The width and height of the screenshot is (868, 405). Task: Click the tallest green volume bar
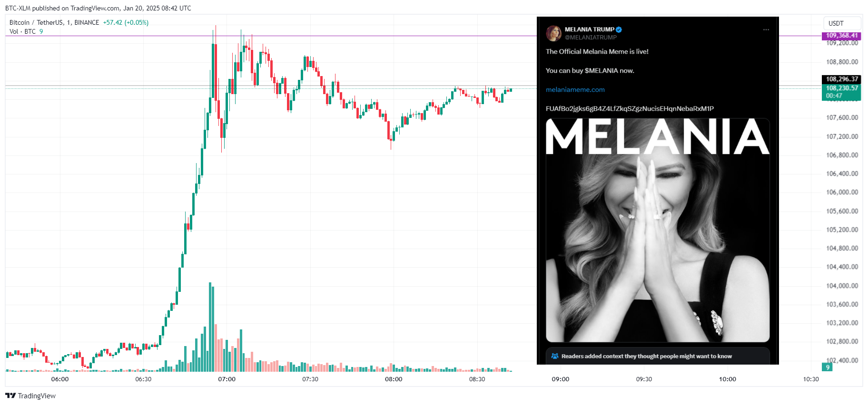coord(210,327)
